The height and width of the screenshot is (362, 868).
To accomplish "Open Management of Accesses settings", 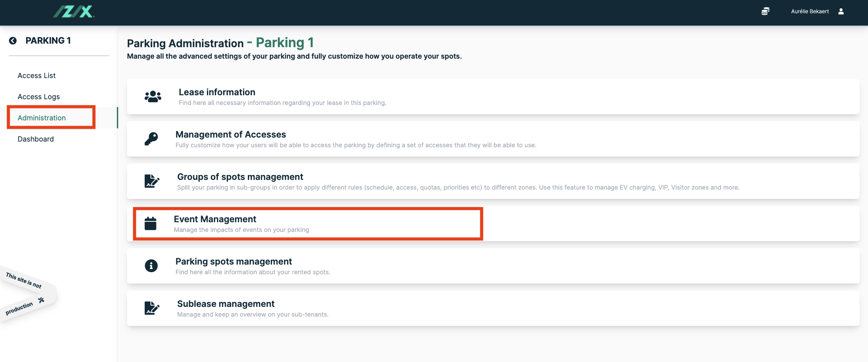I will point(231,134).
